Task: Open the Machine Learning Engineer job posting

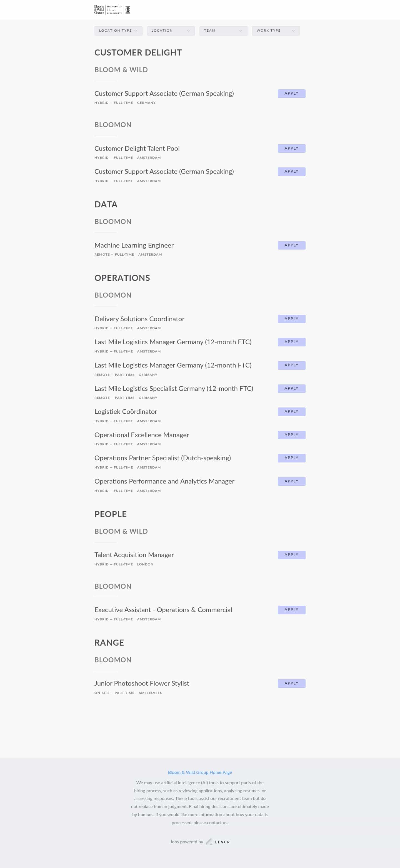Action: [134, 245]
